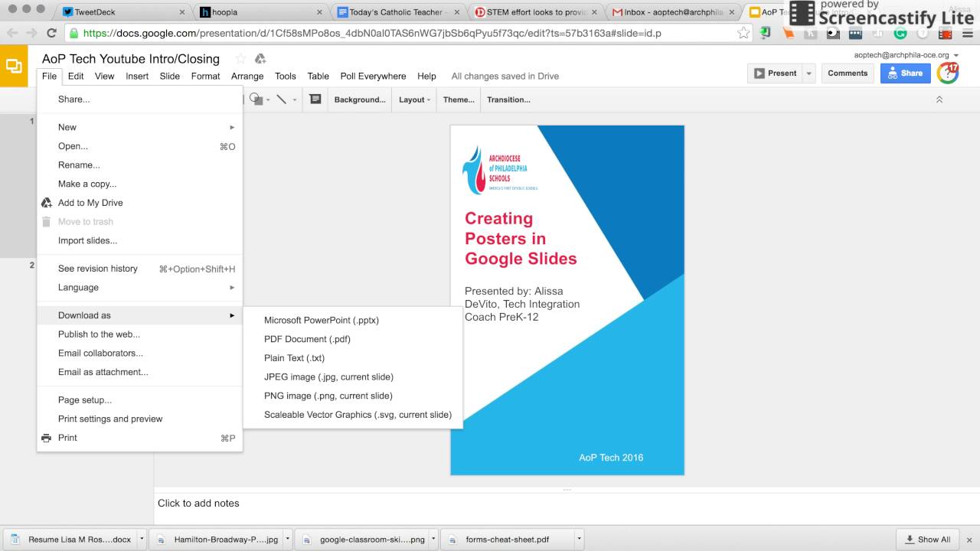This screenshot has width=980, height=551.
Task: Open the Insert menu
Action: (137, 76)
